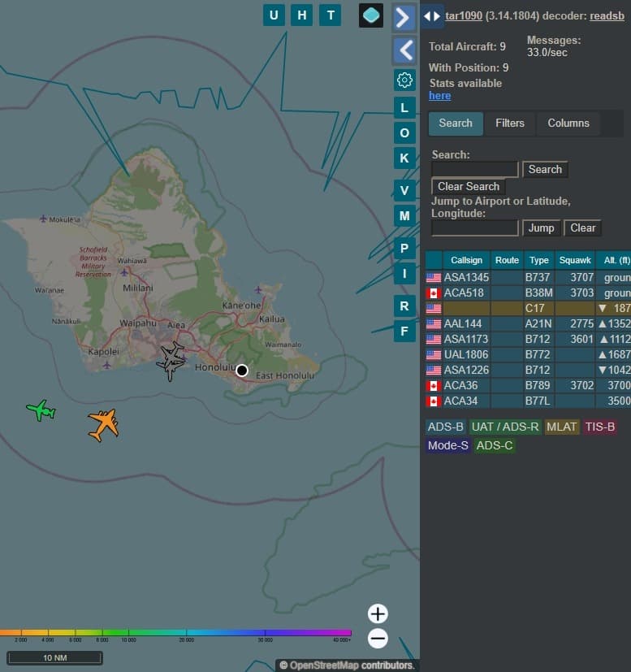Viewport: 631px width, 672px height.
Task: Select the ASA1173 aircraft row
Action: 528,340
